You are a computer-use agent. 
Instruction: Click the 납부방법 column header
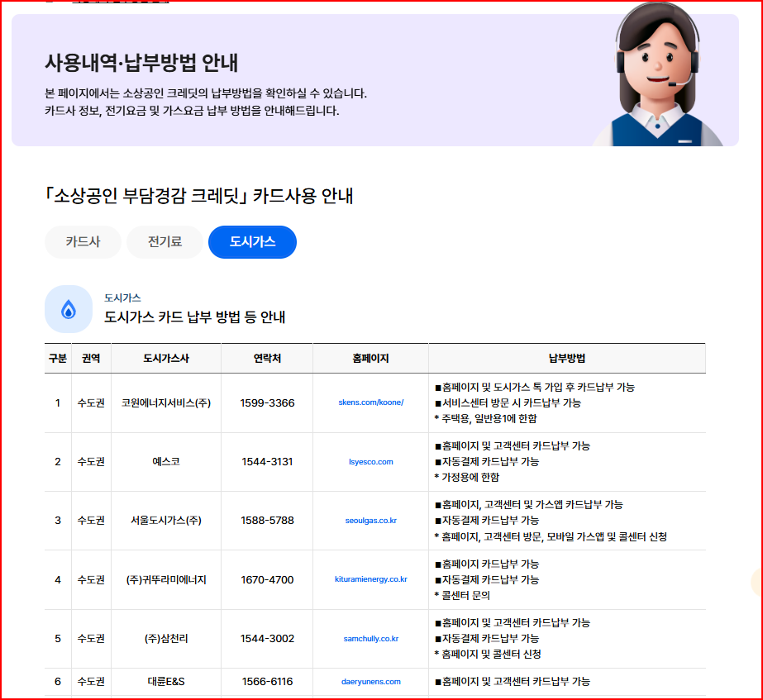(567, 359)
